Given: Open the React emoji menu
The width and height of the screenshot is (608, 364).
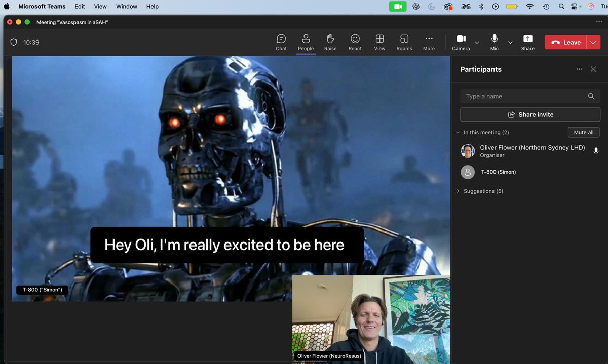Looking at the screenshot, I should coord(355,42).
